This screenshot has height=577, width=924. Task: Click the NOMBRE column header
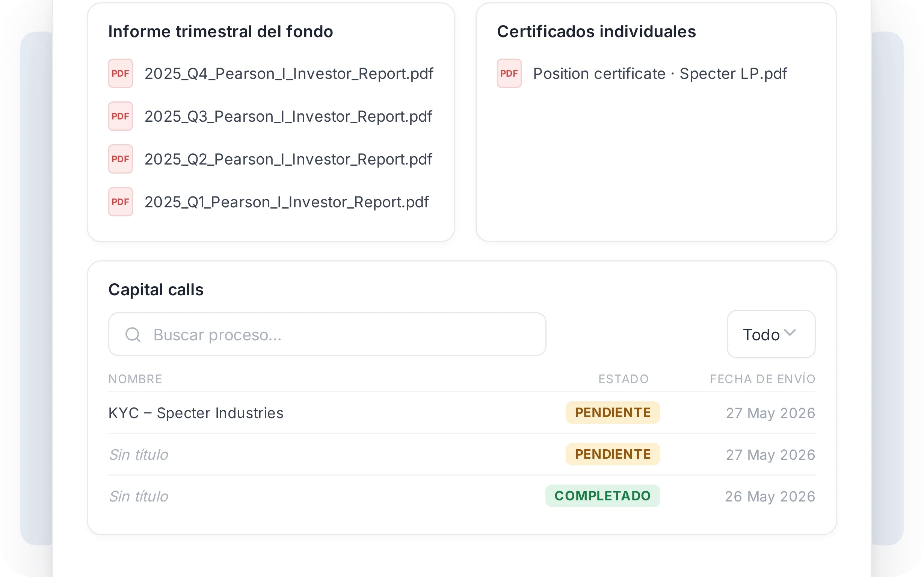pos(136,379)
